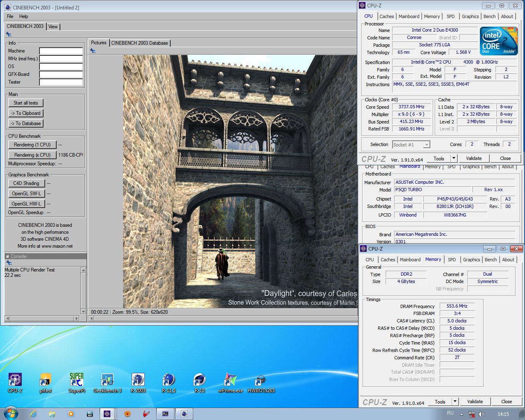525x420 pixels.
Task: Run the Rendering (1 CPU) benchmark
Action: click(32, 145)
